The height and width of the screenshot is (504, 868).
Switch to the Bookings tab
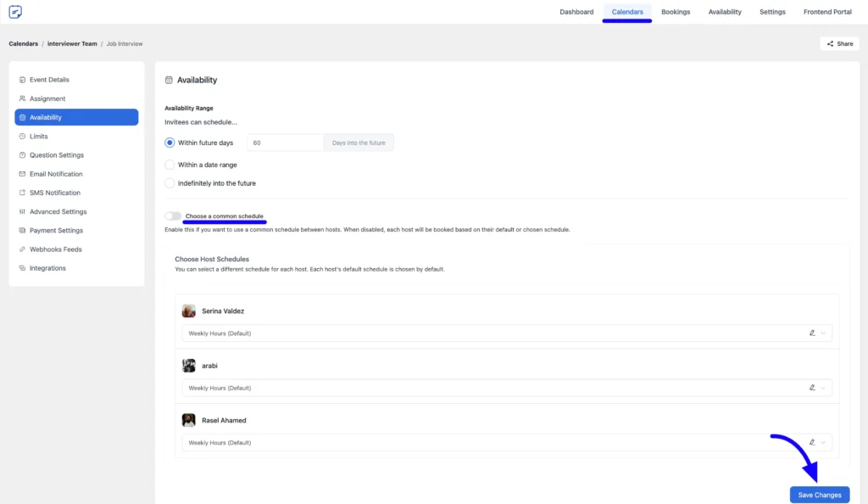tap(676, 12)
